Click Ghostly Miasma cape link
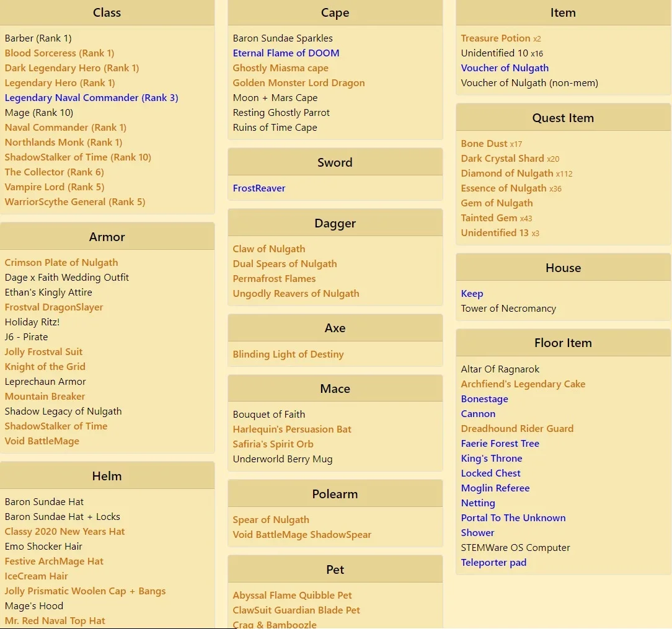This screenshot has height=629, width=672. 281,68
